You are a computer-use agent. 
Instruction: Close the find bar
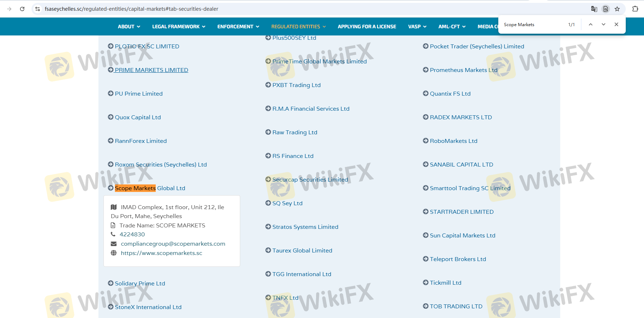pyautogui.click(x=616, y=24)
